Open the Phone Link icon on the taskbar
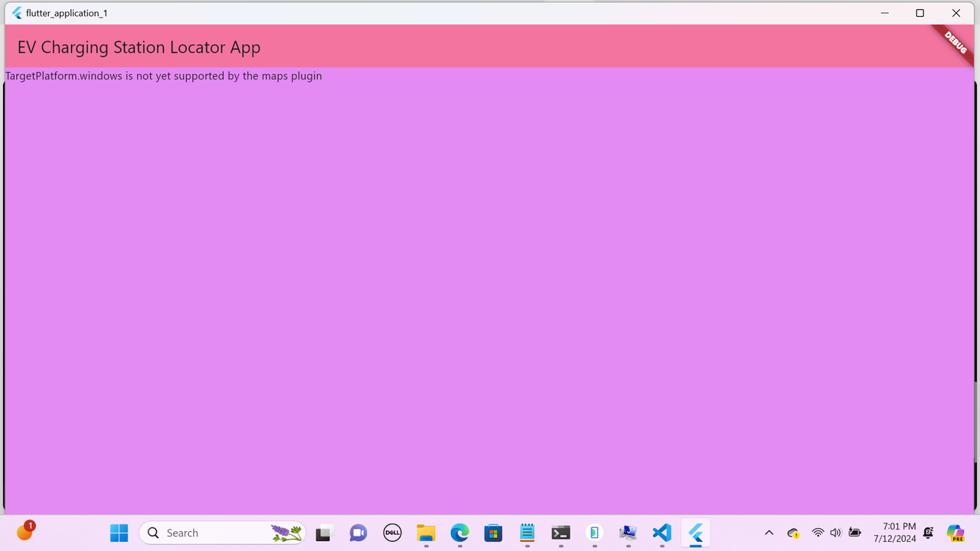The height and width of the screenshot is (551, 980). tap(595, 533)
